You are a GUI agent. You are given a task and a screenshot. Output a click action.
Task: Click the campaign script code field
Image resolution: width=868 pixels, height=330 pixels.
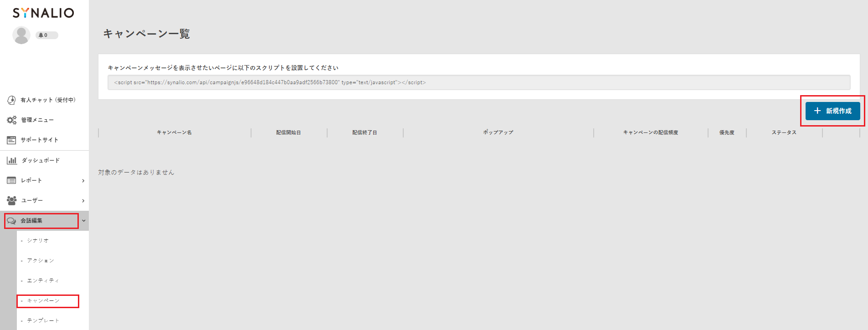pos(479,82)
